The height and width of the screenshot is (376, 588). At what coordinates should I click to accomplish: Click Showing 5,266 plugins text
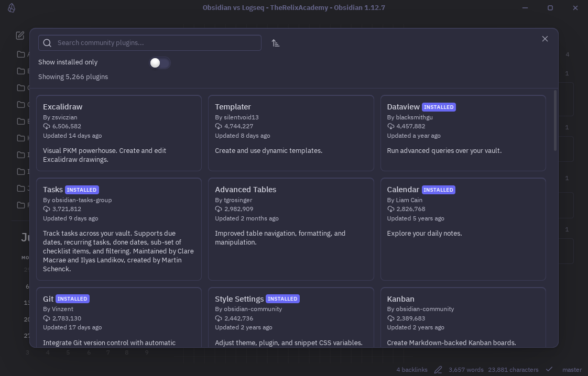[x=73, y=77]
